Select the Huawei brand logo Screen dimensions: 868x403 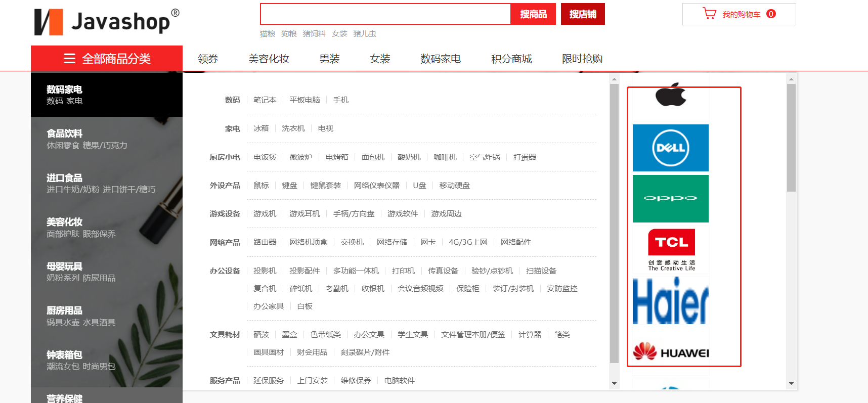coord(671,351)
